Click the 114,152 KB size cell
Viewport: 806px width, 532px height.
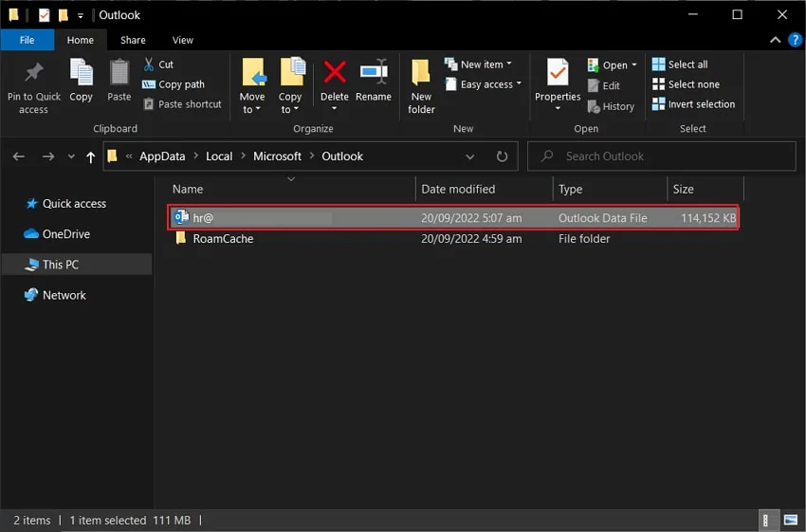[707, 218]
